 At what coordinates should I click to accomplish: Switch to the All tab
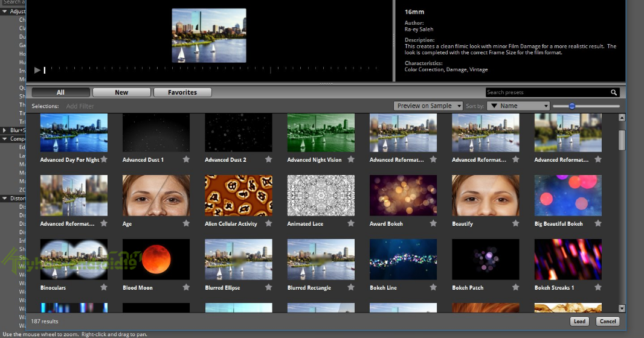coord(61,92)
